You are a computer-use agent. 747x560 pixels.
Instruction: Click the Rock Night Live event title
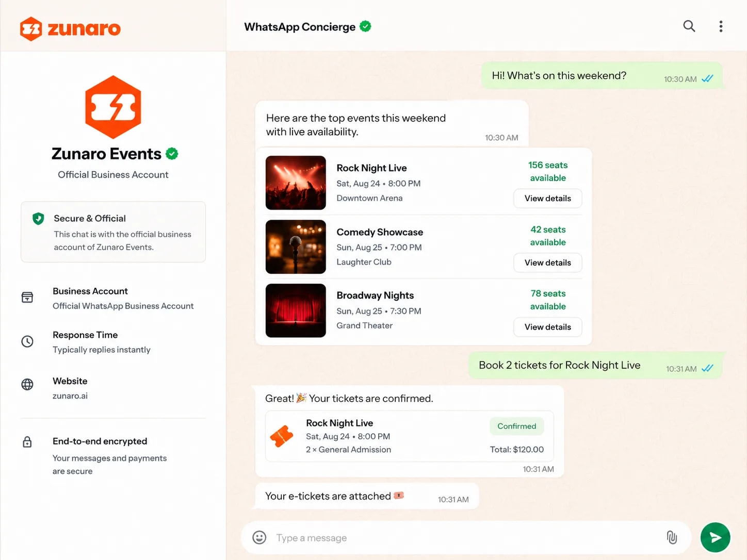[x=371, y=168]
